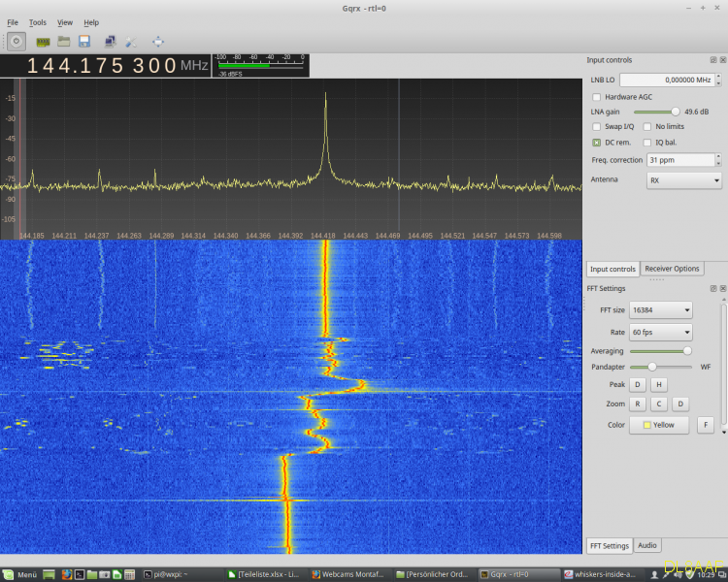Toggle the full screen icon
The image size is (728, 582).
tap(158, 42)
